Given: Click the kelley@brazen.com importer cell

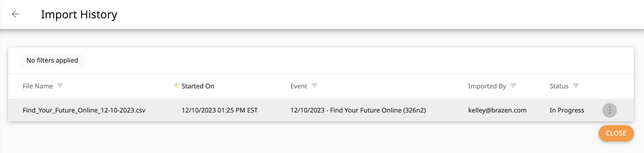Looking at the screenshot, I should (497, 110).
